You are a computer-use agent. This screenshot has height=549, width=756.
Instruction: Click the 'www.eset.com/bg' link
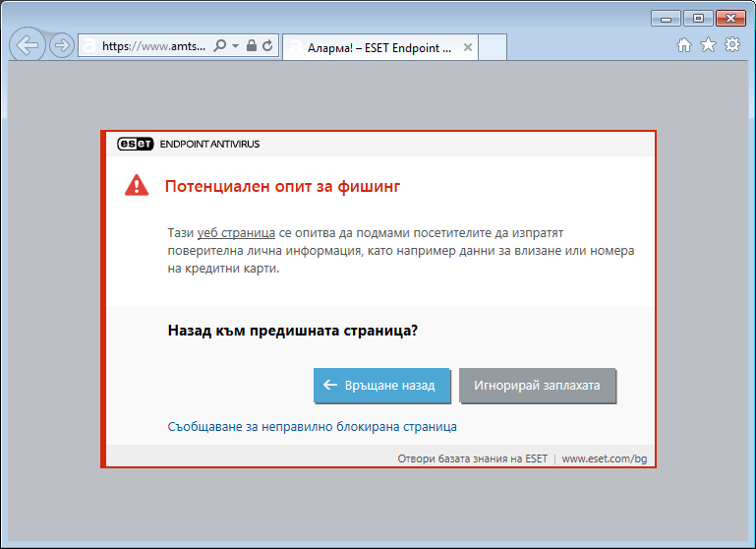[605, 458]
